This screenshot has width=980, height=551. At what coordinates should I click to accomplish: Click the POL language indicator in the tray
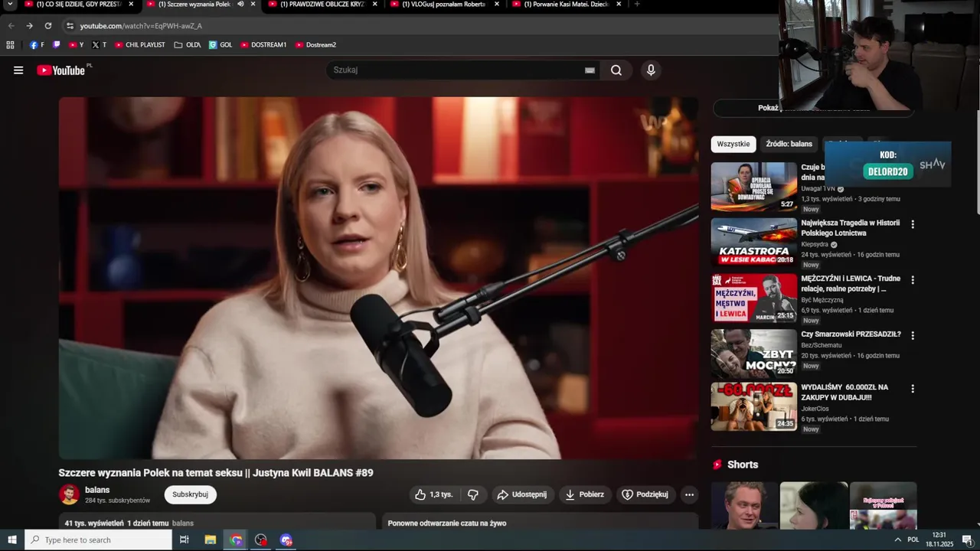pos(913,540)
